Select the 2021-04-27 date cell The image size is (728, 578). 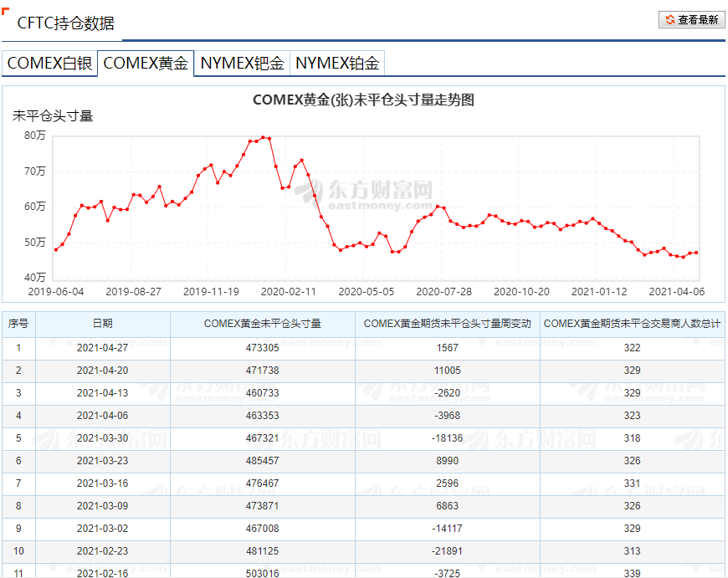102,348
